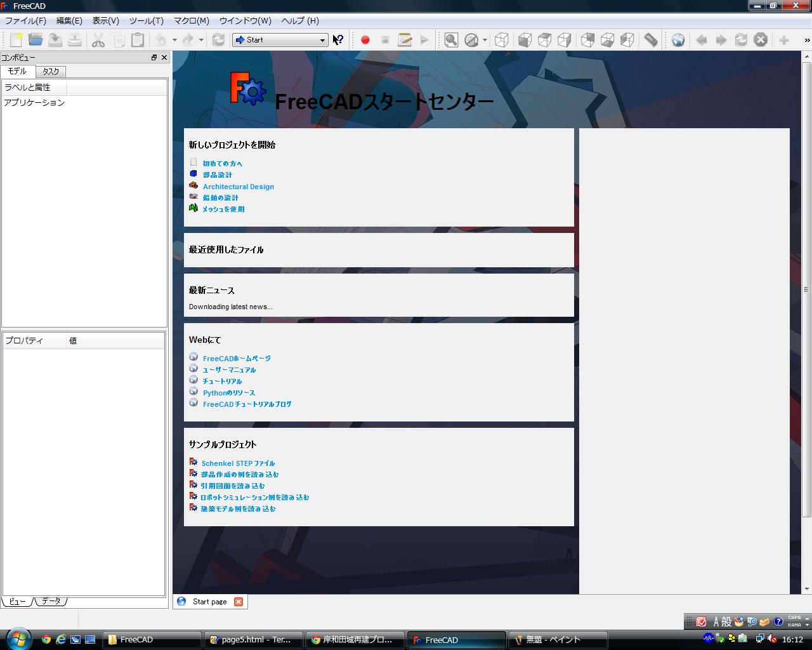
Task: Click the web zoom in plus icon
Action: coord(784,40)
